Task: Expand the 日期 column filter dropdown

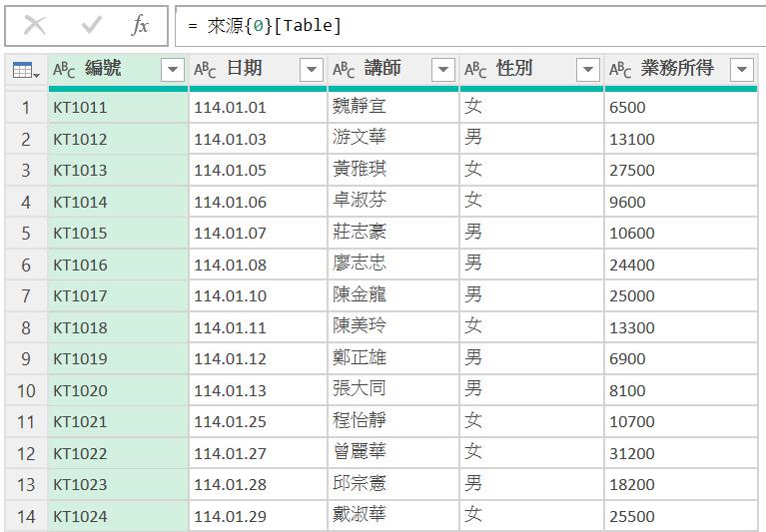Action: pyautogui.click(x=312, y=69)
